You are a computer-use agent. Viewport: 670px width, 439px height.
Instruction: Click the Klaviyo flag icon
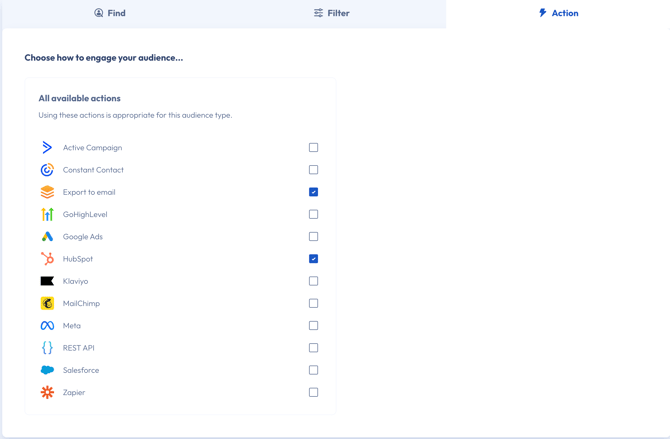tap(47, 282)
